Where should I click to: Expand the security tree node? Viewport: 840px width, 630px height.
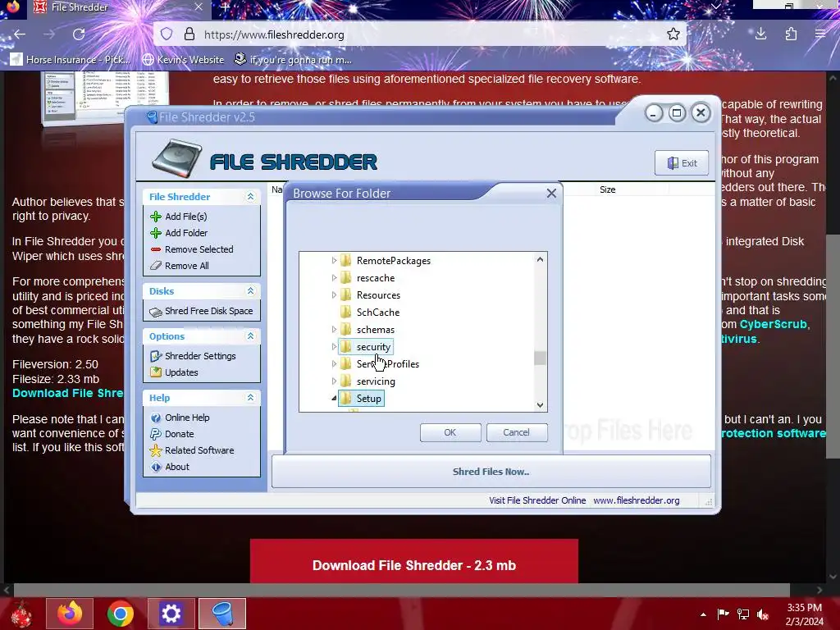(334, 347)
